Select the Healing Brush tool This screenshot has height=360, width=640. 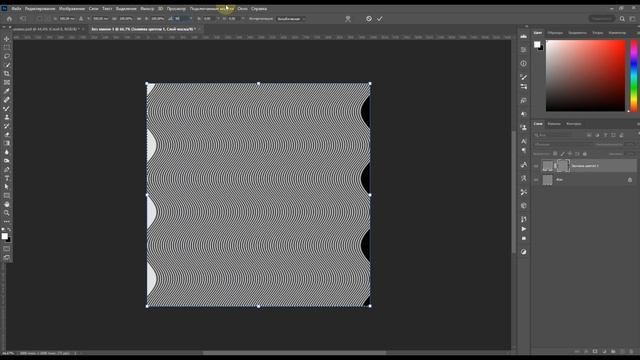tap(7, 100)
